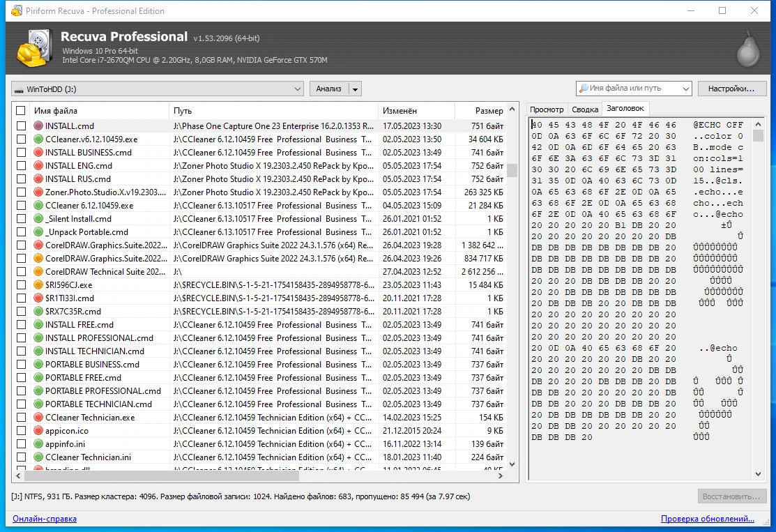Screen dimensions: 776x532
Task: Click the Recuva hard-hat drive logo
Action: pos(34,48)
